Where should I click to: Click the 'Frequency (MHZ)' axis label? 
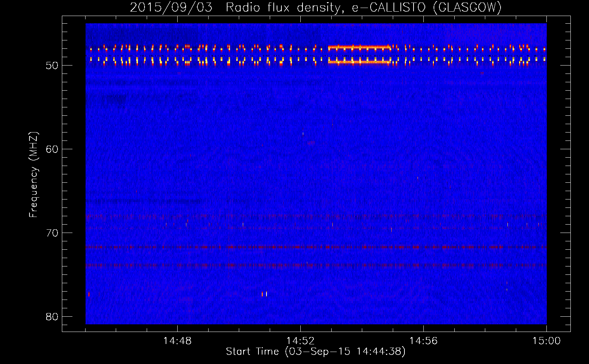(x=33, y=175)
